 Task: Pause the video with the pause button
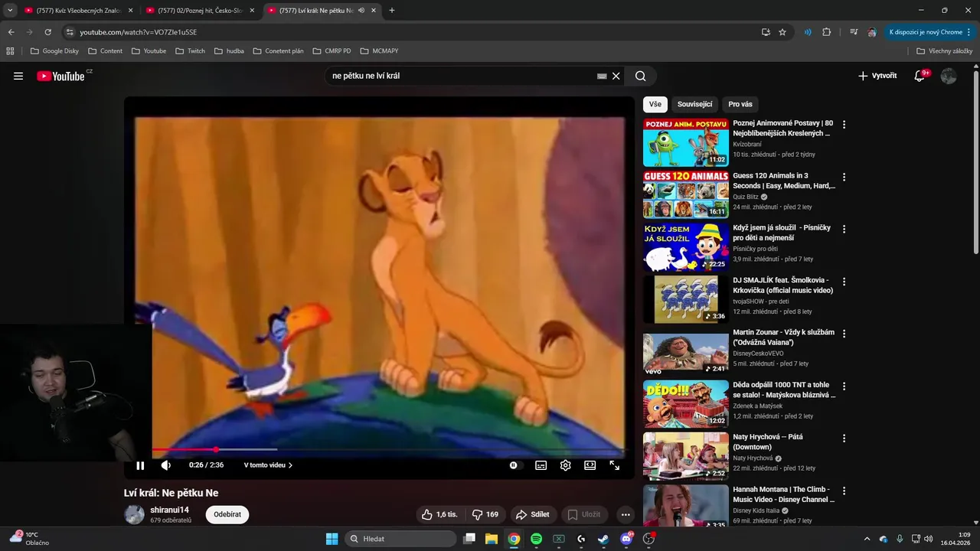[140, 465]
